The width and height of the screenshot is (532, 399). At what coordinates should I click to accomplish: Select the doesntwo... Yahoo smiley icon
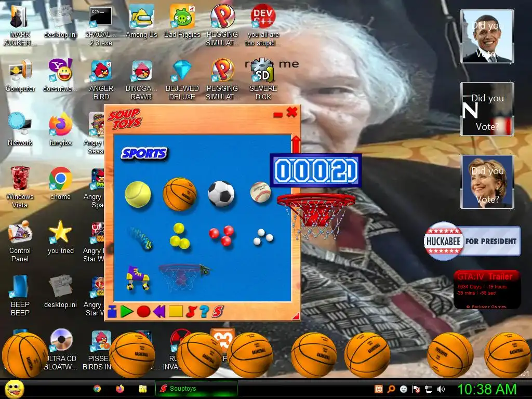click(x=60, y=75)
